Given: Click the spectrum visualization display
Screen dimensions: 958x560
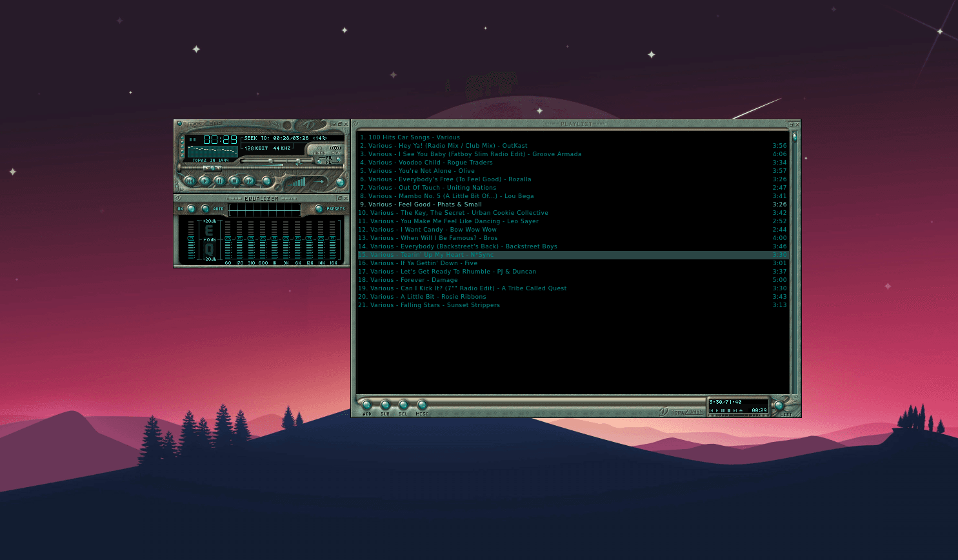Looking at the screenshot, I should (213, 152).
